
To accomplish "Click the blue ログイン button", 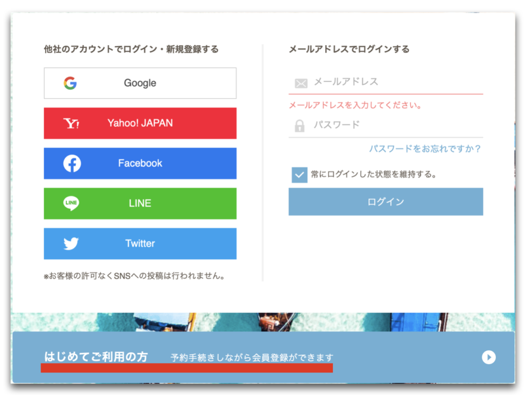I will [386, 202].
